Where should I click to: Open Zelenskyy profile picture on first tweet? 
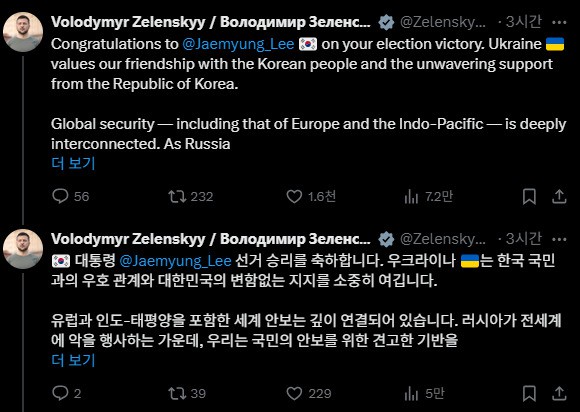23,32
